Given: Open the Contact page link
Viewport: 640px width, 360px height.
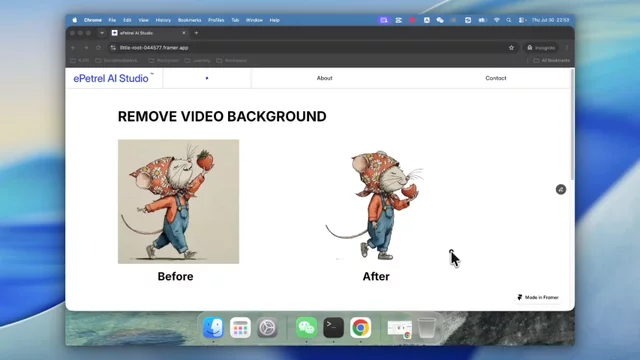Looking at the screenshot, I should (x=496, y=78).
